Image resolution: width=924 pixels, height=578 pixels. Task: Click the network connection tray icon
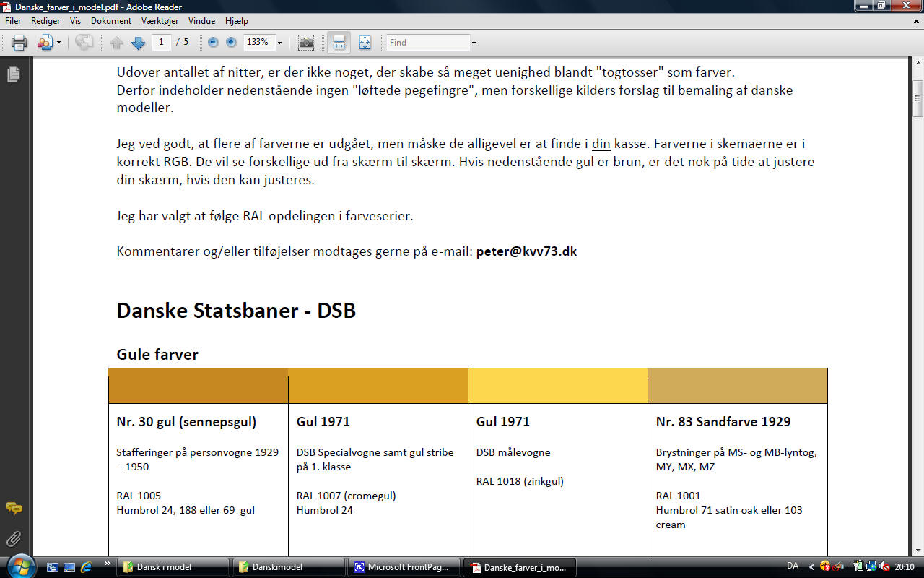pos(872,567)
